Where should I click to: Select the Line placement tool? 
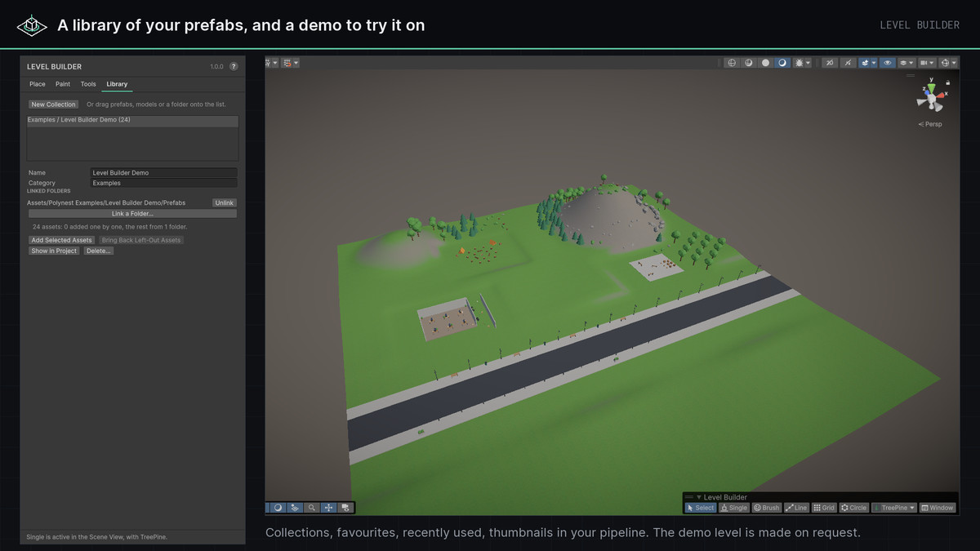(797, 508)
